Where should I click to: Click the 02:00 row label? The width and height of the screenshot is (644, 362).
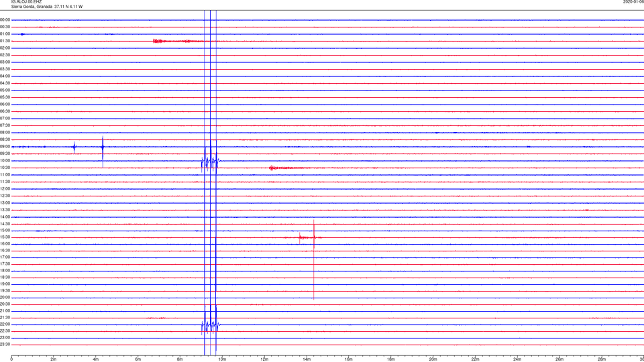point(5,48)
